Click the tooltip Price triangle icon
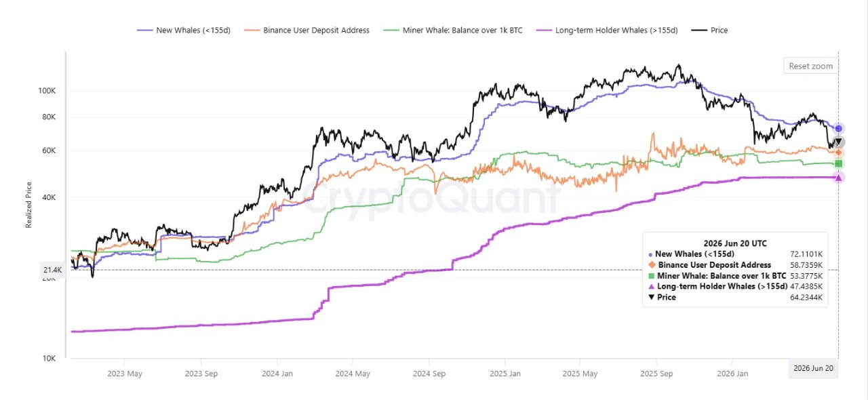868x400 pixels. coord(651,298)
